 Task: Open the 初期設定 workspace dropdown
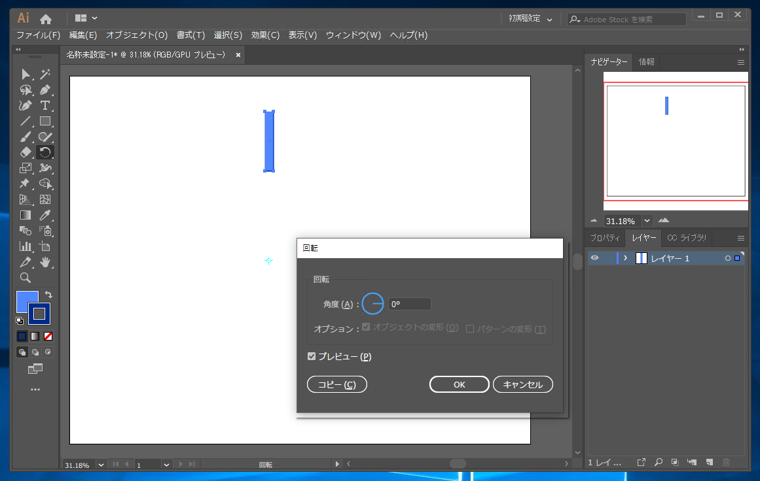(x=530, y=19)
